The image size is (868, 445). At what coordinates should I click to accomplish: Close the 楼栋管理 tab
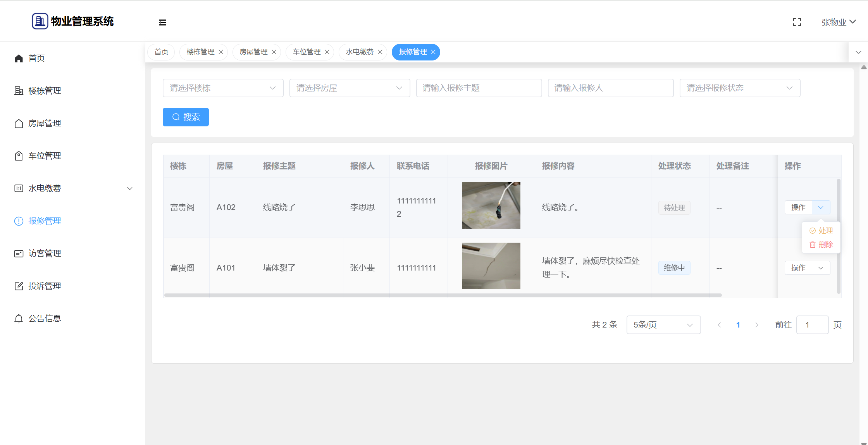(x=221, y=52)
